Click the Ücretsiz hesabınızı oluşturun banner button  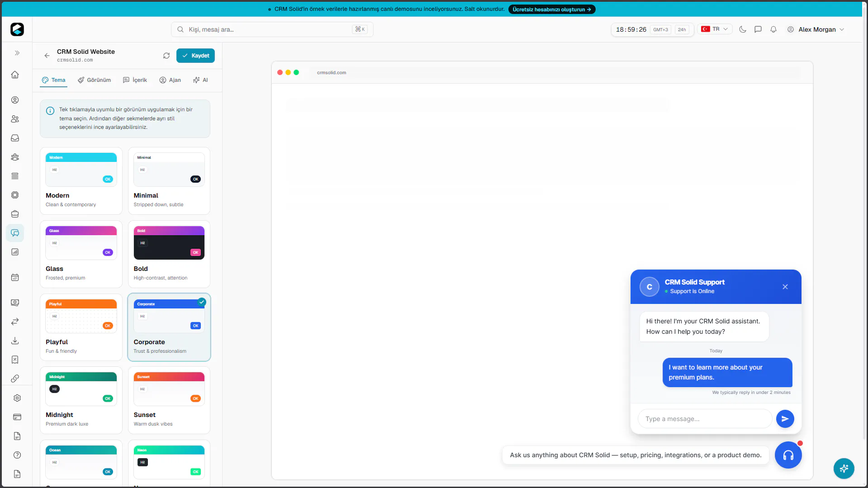click(552, 9)
